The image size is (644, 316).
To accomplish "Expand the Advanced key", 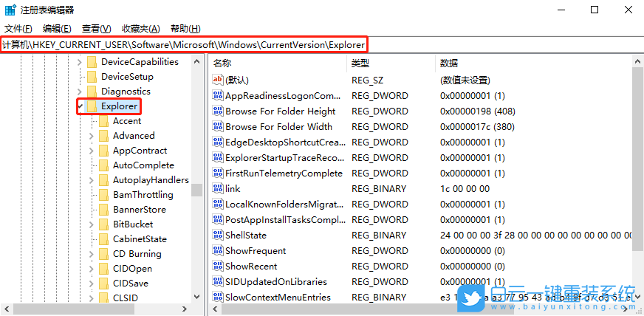I will [91, 136].
